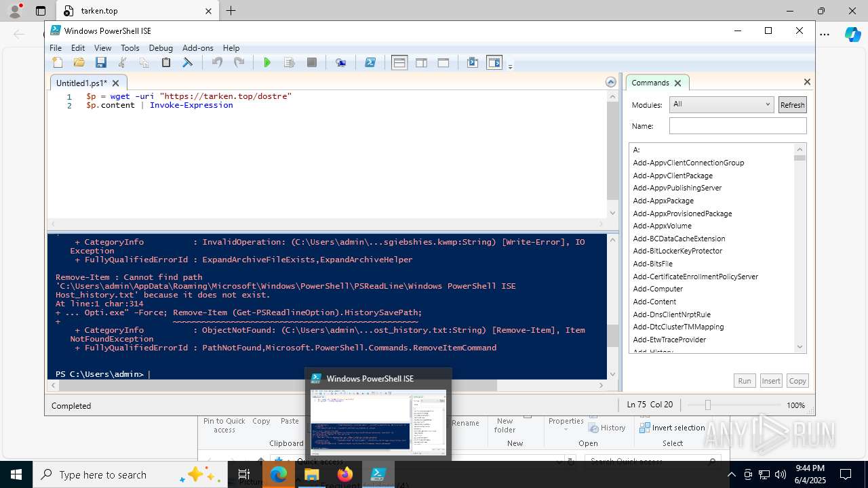Click the Insert button in Commands pane
This screenshot has width=868, height=488.
pyautogui.click(x=771, y=381)
